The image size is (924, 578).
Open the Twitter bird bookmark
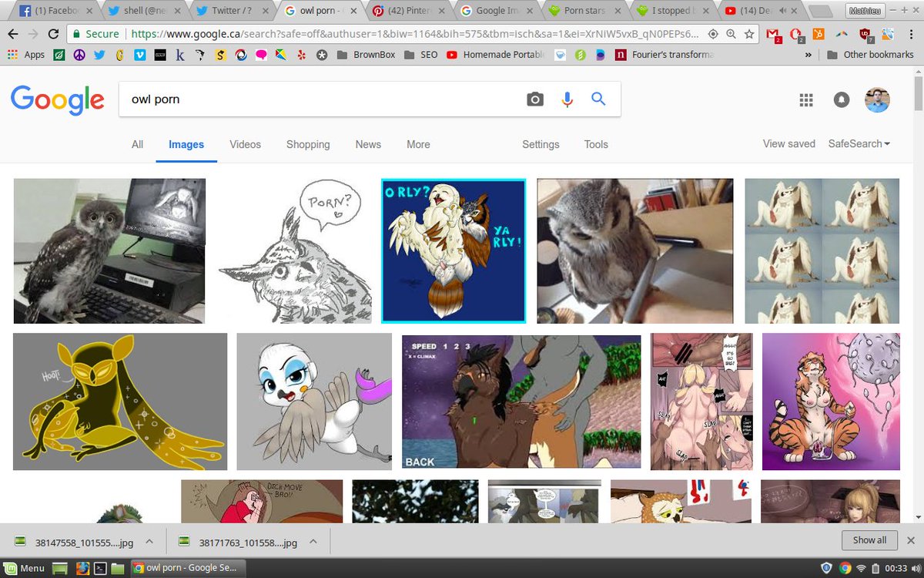coord(99,55)
